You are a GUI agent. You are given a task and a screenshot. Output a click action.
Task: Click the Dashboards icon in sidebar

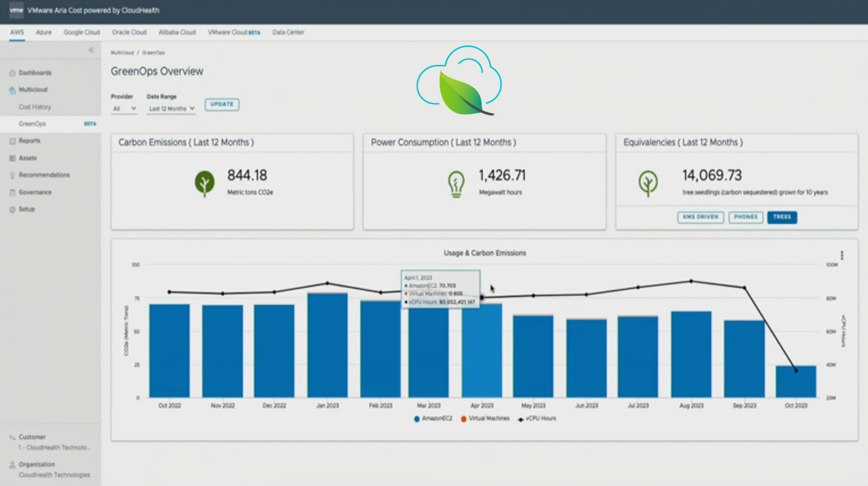[13, 73]
